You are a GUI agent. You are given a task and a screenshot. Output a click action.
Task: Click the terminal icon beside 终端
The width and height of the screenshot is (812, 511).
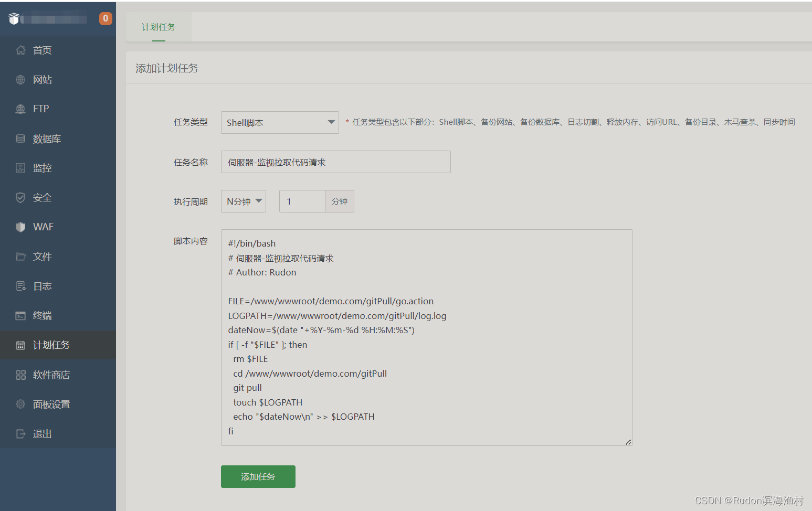(x=20, y=316)
